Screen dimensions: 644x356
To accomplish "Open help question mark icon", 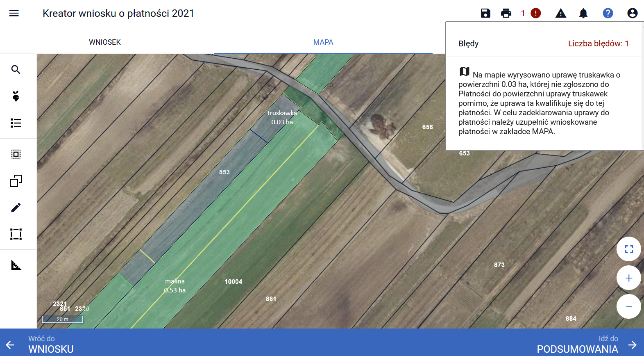I will [x=608, y=13].
